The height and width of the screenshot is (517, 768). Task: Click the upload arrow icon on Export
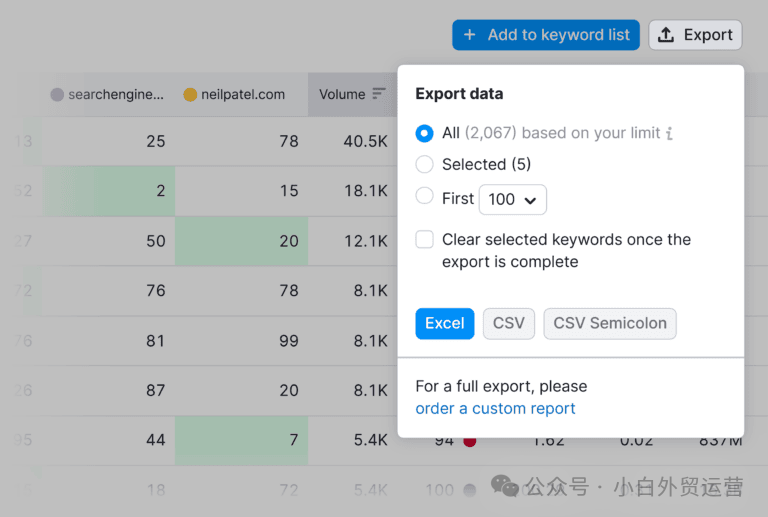[666, 35]
